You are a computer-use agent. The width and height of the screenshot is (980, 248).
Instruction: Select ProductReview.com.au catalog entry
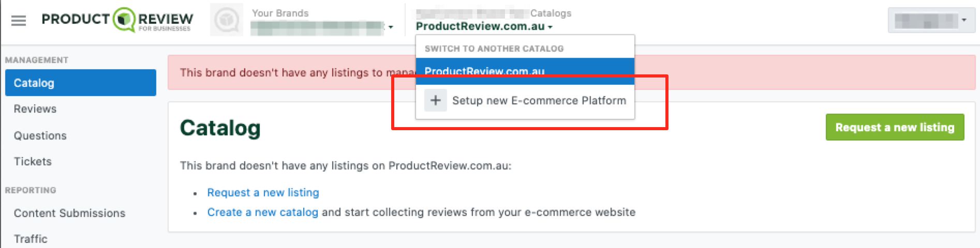[525, 71]
